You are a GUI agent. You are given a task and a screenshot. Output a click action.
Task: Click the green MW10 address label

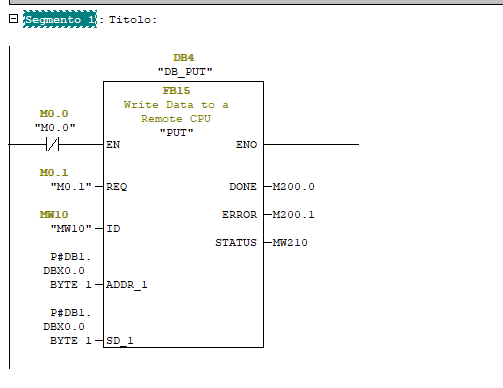click(54, 215)
